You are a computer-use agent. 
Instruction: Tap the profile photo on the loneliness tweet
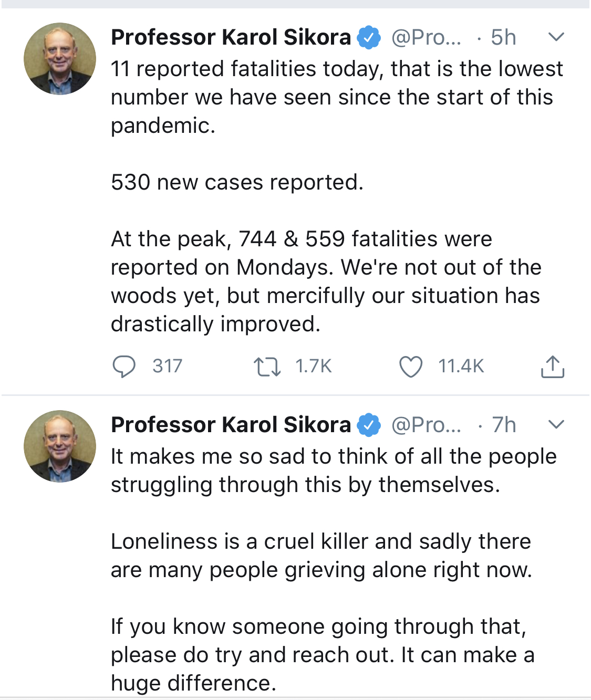pos(60,446)
